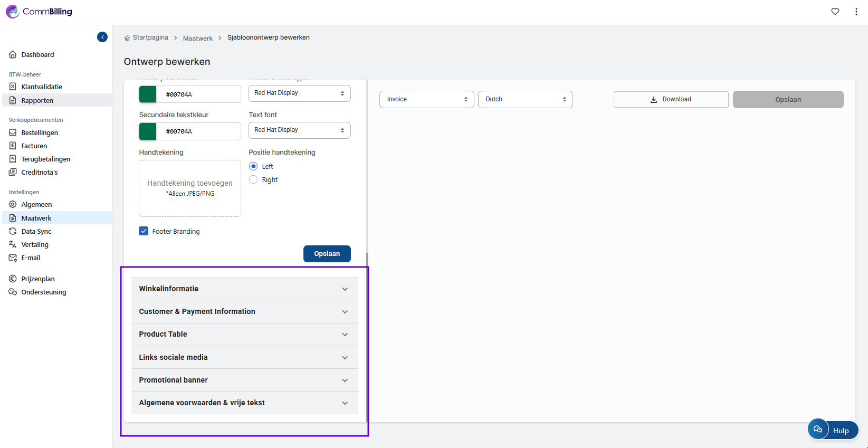Image resolution: width=868 pixels, height=448 pixels.
Task: Select the Right signature position
Action: tap(253, 179)
